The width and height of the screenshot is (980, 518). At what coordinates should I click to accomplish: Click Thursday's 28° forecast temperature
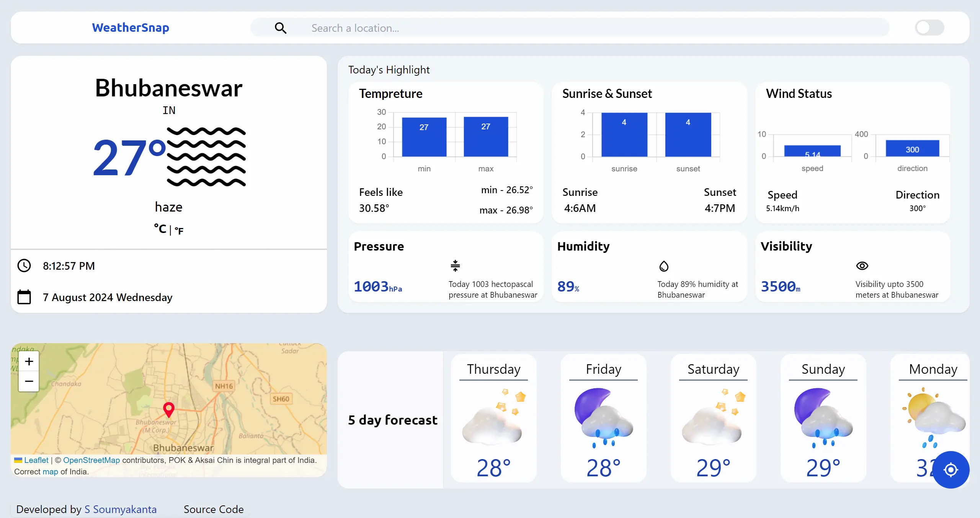[x=494, y=468]
